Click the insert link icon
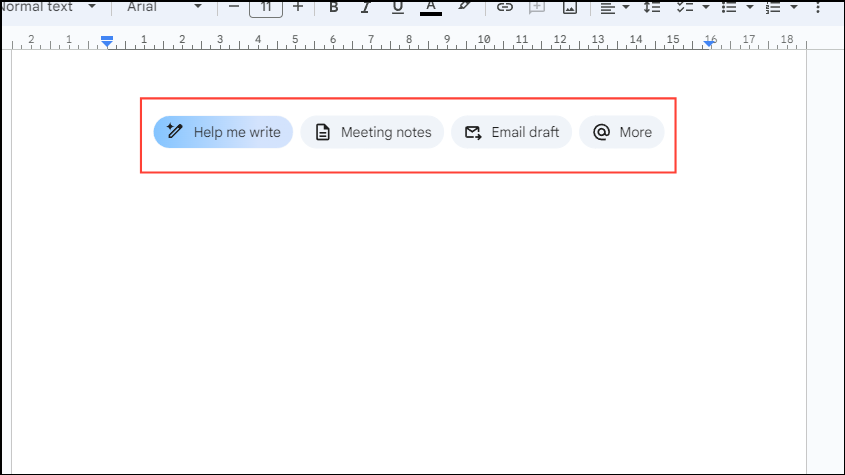This screenshot has height=475, width=845. point(504,7)
